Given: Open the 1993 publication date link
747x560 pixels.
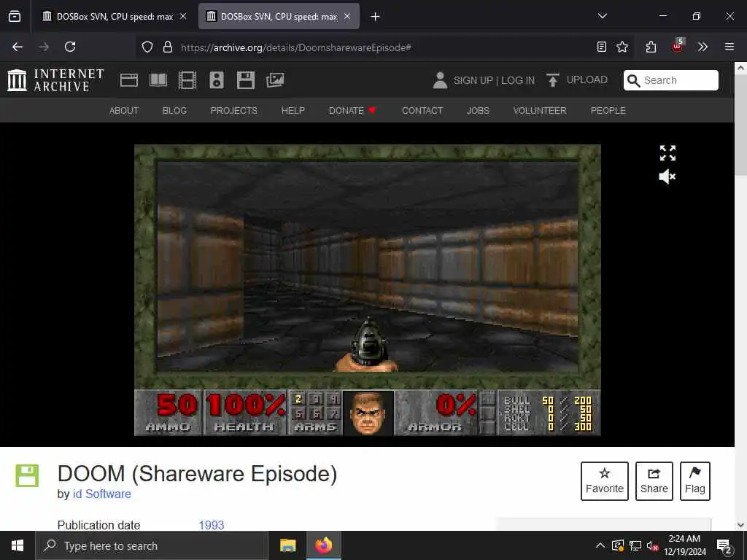Looking at the screenshot, I should [x=211, y=525].
